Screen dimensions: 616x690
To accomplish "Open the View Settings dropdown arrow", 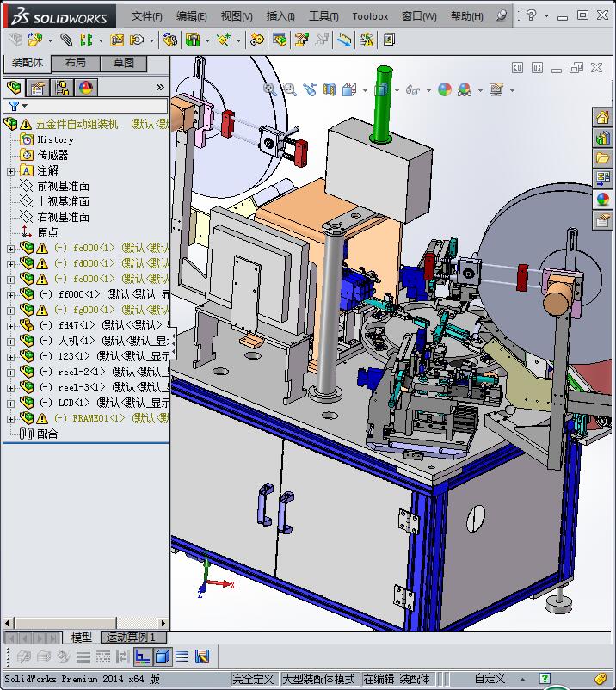I will (512, 90).
